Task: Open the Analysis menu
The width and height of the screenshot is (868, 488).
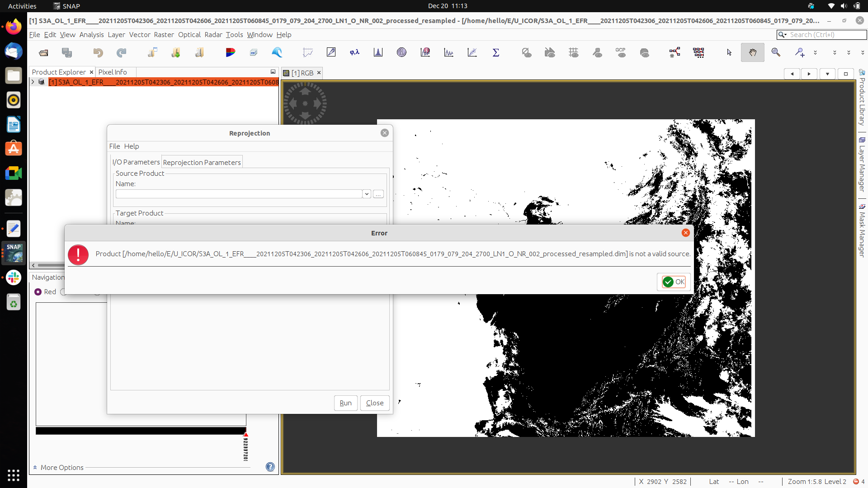Action: coord(91,35)
